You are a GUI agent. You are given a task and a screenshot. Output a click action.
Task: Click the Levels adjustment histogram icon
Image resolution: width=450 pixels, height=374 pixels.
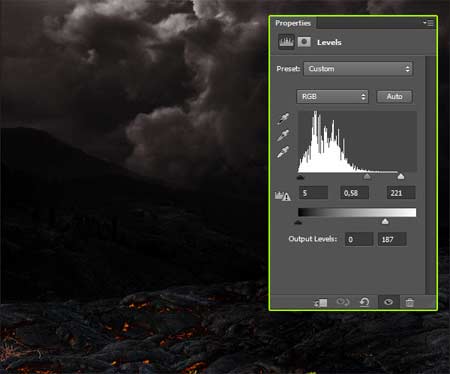[x=286, y=42]
